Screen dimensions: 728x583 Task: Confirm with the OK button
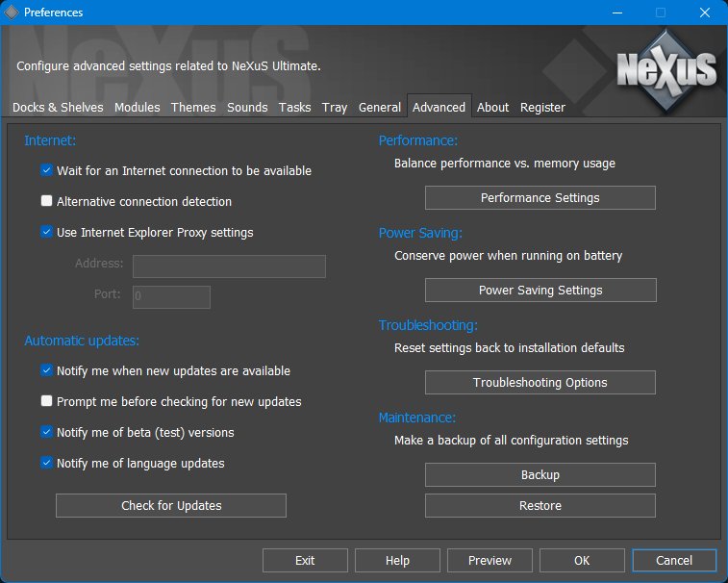click(582, 560)
